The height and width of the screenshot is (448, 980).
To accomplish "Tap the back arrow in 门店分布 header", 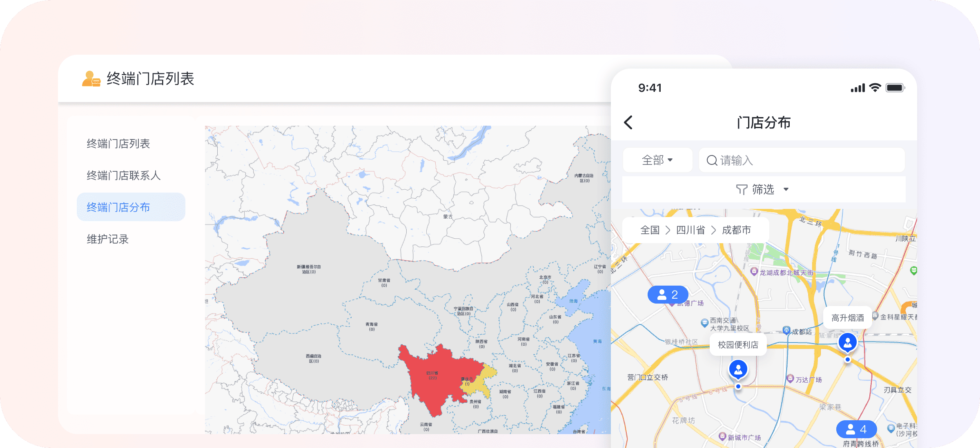I will (x=628, y=122).
